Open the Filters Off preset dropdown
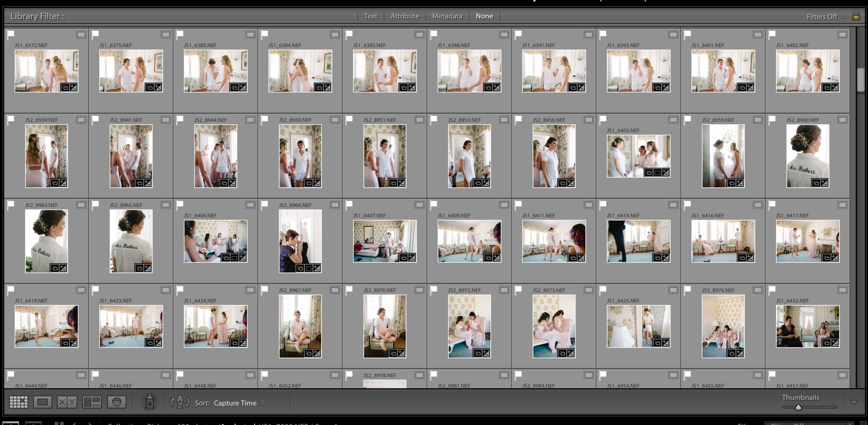Image resolution: width=868 pixels, height=425 pixels. (x=825, y=16)
